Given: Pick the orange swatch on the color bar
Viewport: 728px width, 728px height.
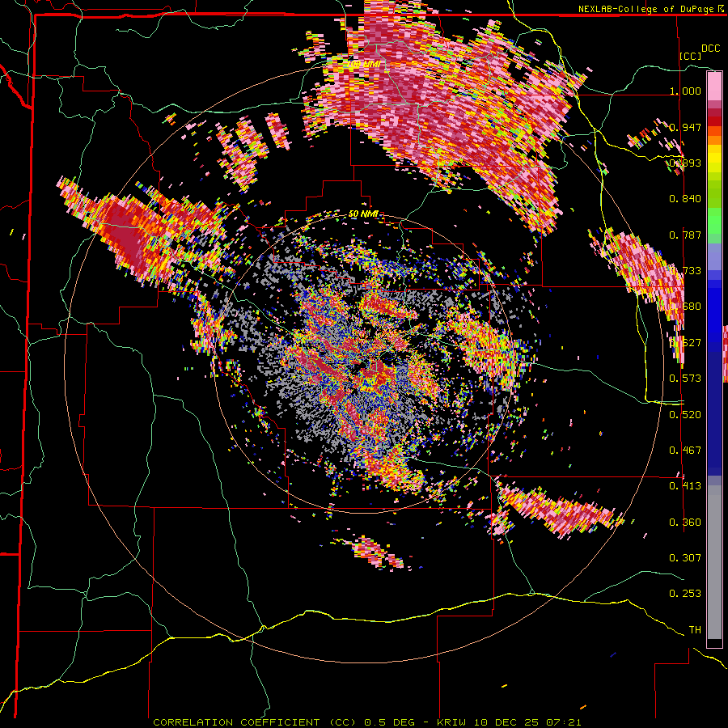Looking at the screenshot, I should tap(714, 141).
